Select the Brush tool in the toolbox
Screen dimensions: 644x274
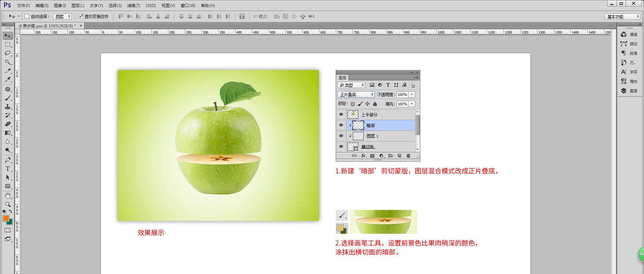coord(8,98)
